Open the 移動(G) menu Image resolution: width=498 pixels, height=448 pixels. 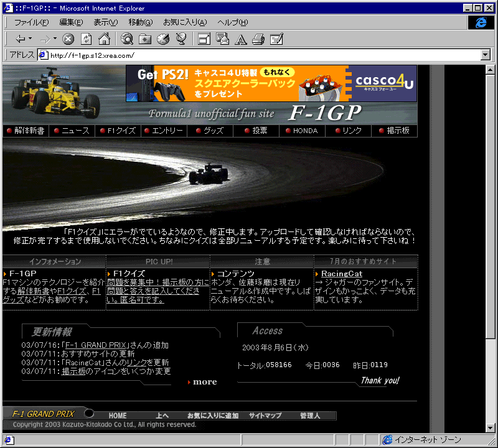[141, 22]
